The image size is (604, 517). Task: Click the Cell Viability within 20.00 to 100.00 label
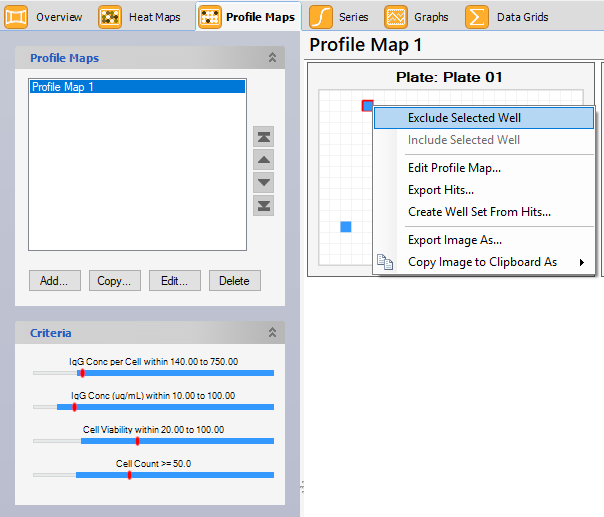[153, 430]
